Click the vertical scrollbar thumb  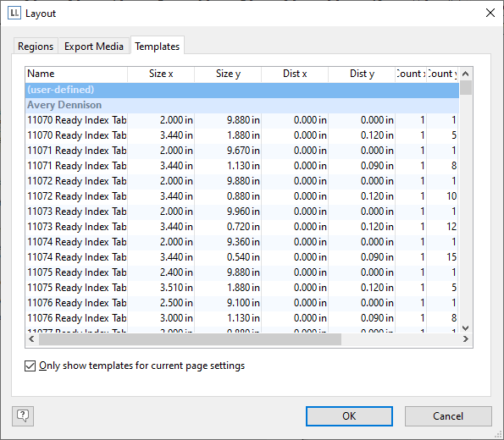[x=465, y=88]
